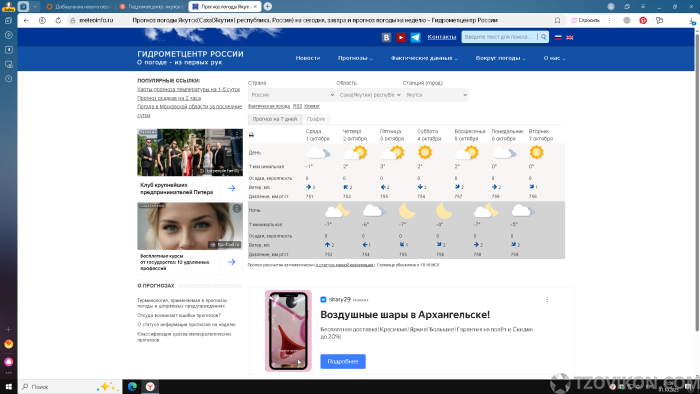This screenshot has height=394, width=700.
Task: Open the VK social network icon
Action: [x=387, y=37]
